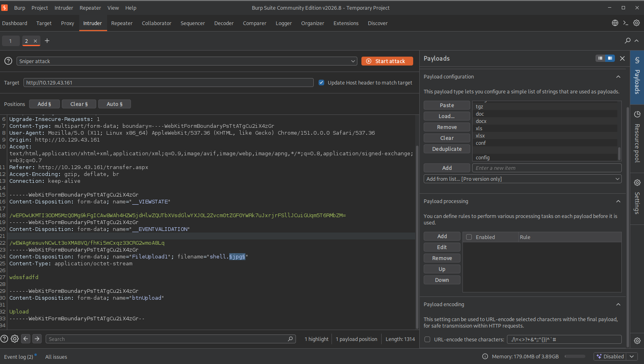The image size is (644, 364).
Task: Collapse the Payload processing section
Action: 618,201
